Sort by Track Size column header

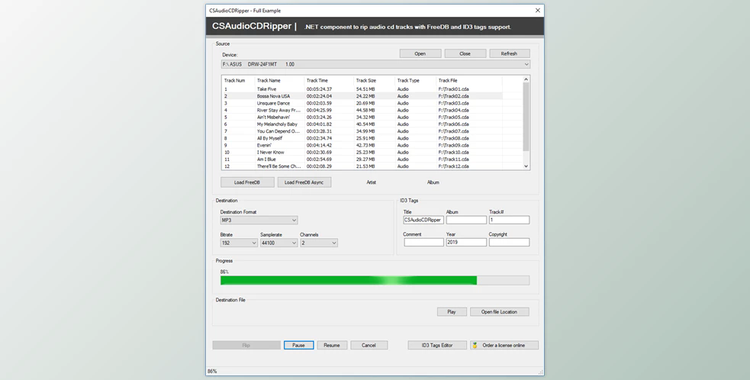coord(374,80)
